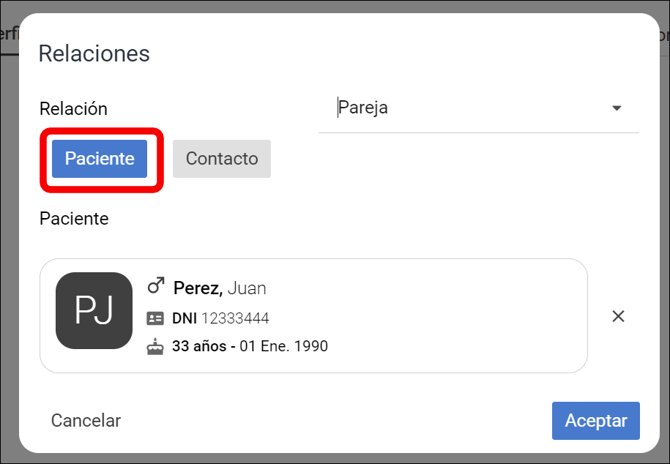Image resolution: width=670 pixels, height=464 pixels.
Task: Confirm with the Aceptar button
Action: [595, 421]
